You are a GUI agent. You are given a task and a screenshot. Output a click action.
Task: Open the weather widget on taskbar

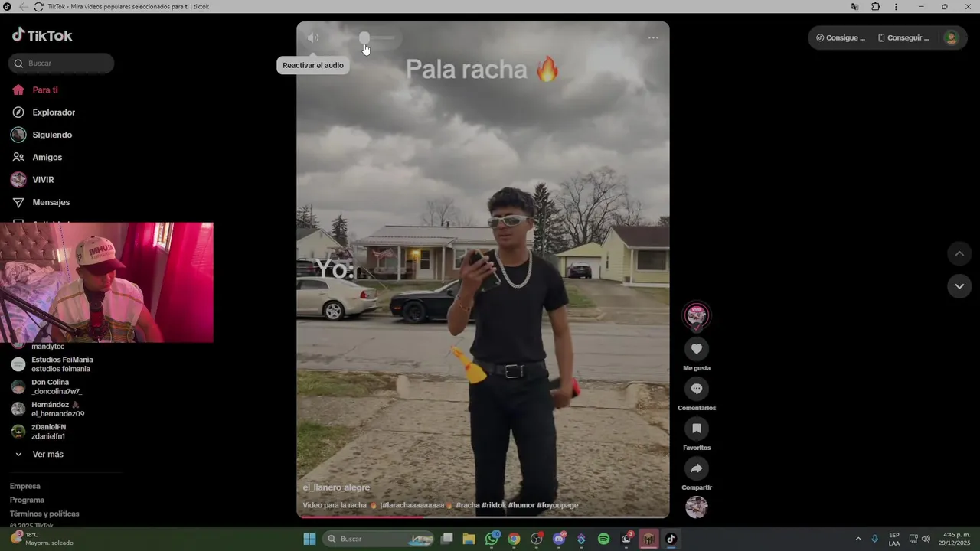pyautogui.click(x=42, y=539)
